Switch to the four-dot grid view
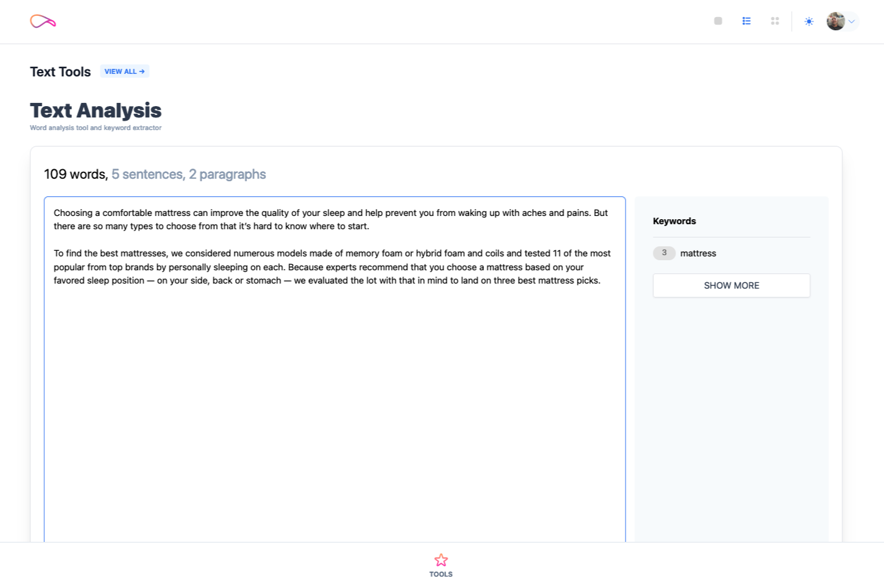The width and height of the screenshot is (884, 588). pyautogui.click(x=775, y=21)
